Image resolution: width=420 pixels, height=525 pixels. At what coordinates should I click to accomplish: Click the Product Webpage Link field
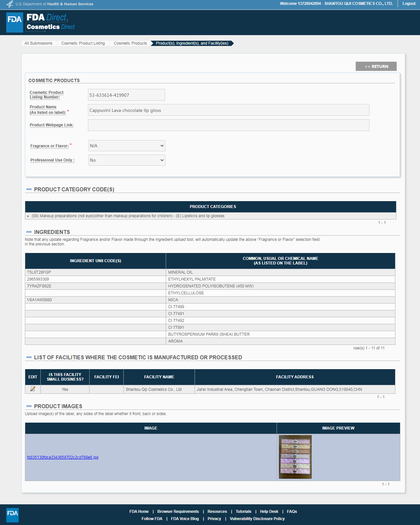[228, 125]
